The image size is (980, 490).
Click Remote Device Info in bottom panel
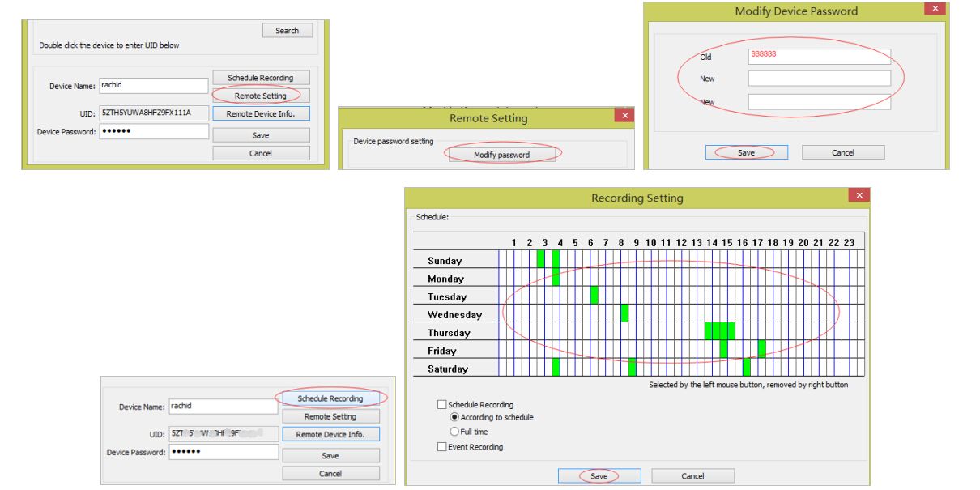330,433
